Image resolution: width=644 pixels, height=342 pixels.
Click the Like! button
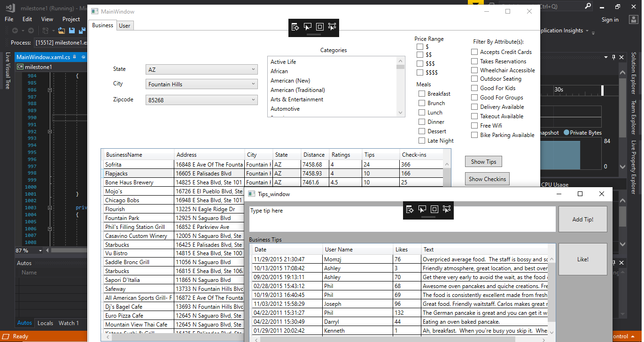click(x=582, y=259)
